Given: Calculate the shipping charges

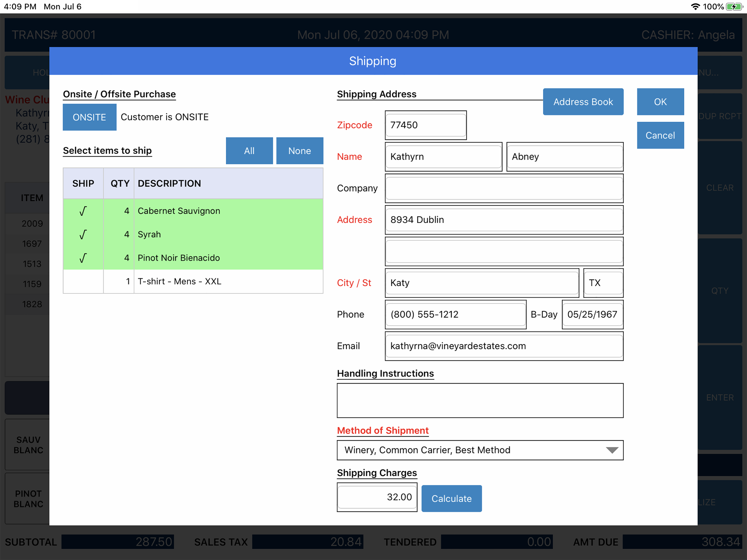Looking at the screenshot, I should tap(451, 498).
